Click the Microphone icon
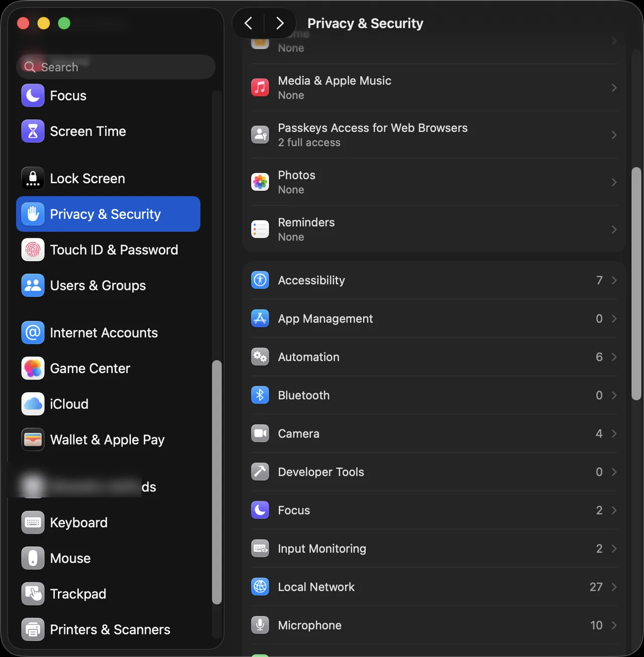 (x=260, y=625)
